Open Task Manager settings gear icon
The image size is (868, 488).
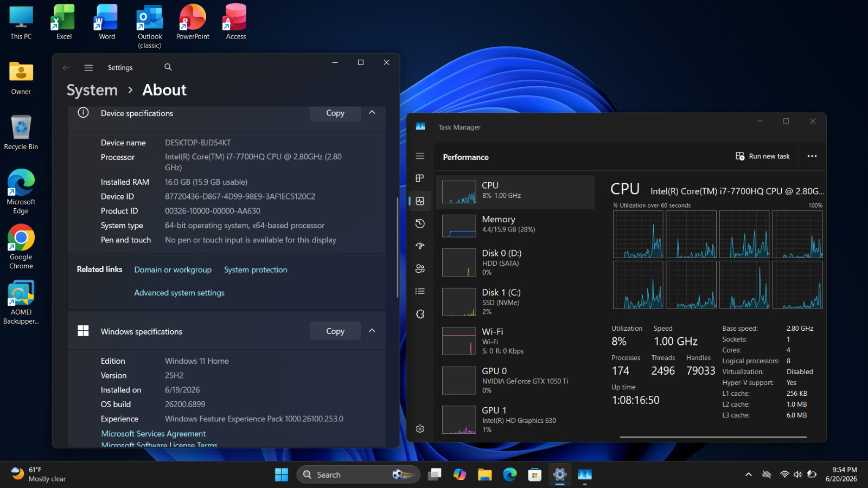[x=420, y=429]
